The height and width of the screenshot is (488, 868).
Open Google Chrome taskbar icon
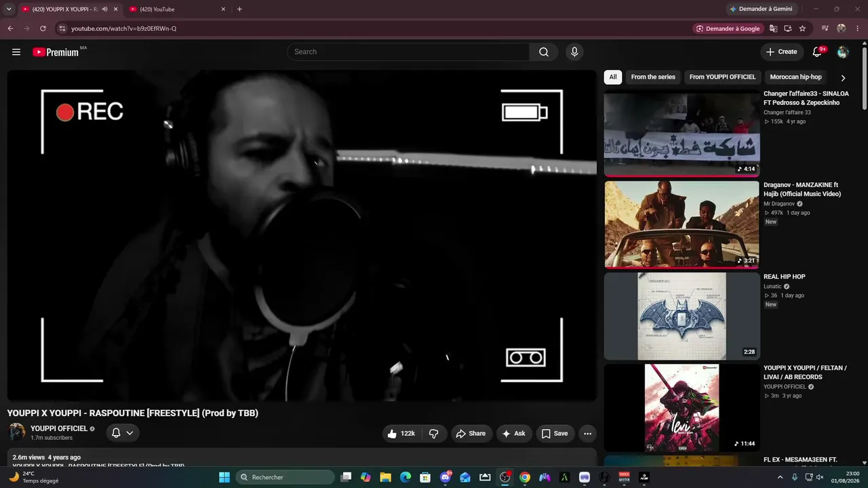click(x=525, y=477)
